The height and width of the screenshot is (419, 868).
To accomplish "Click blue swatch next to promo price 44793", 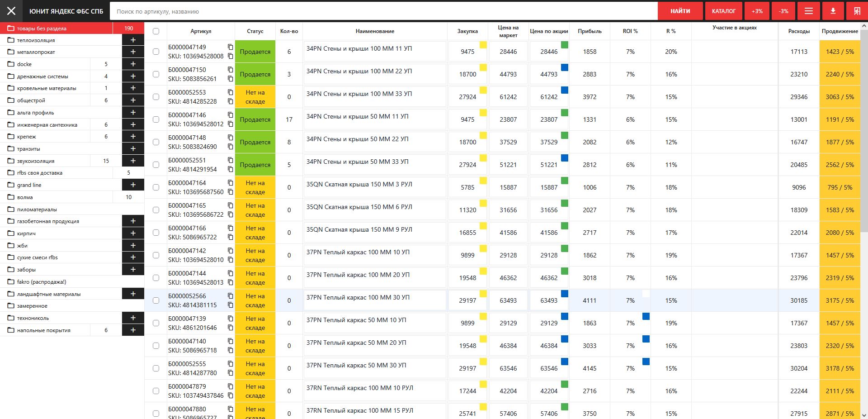I will pyautogui.click(x=564, y=67).
